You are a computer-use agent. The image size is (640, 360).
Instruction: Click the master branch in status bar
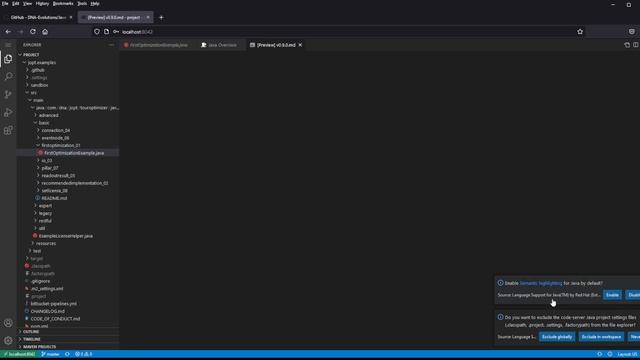[x=50, y=354]
